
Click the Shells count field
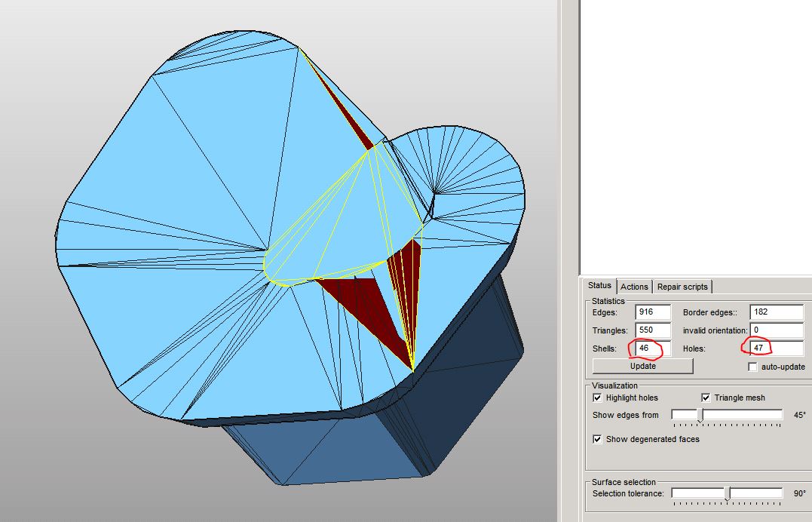click(x=652, y=349)
